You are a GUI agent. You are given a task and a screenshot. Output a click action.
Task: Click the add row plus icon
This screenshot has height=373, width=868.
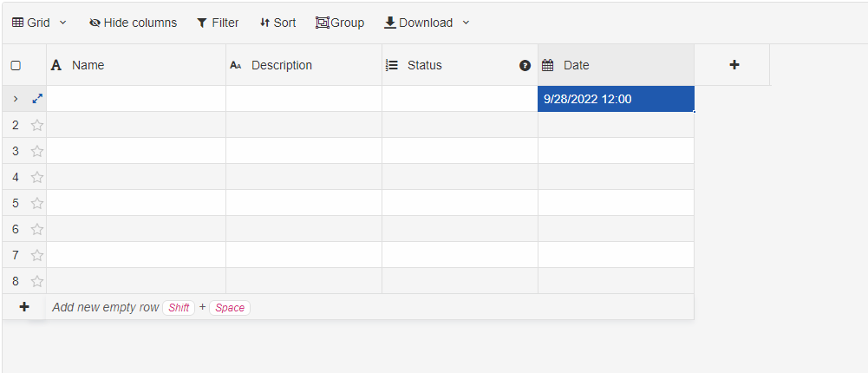click(24, 307)
